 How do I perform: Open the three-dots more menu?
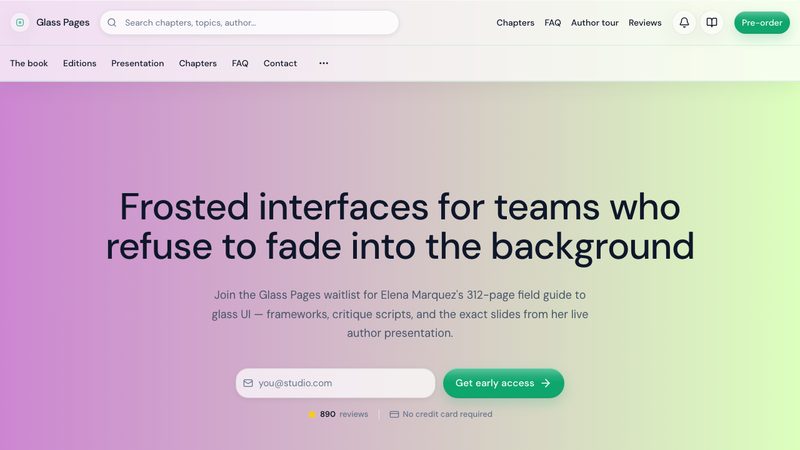323,63
